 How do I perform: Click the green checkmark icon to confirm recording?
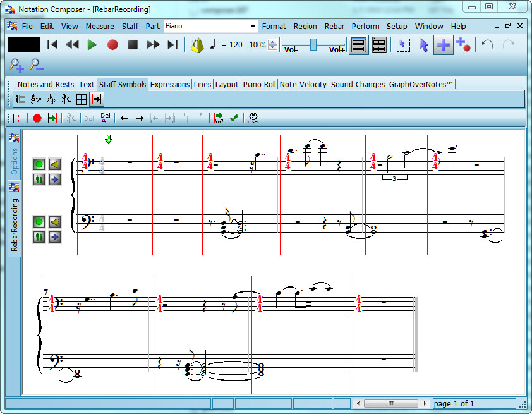[233, 118]
